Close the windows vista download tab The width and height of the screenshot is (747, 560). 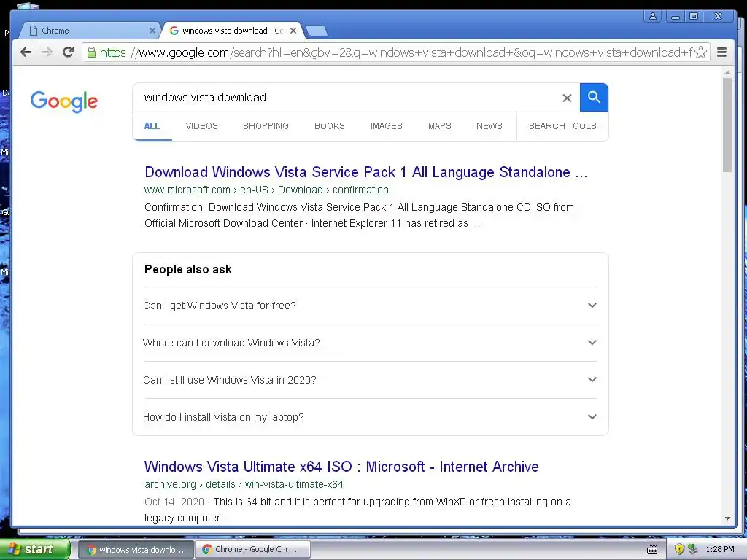tap(293, 31)
